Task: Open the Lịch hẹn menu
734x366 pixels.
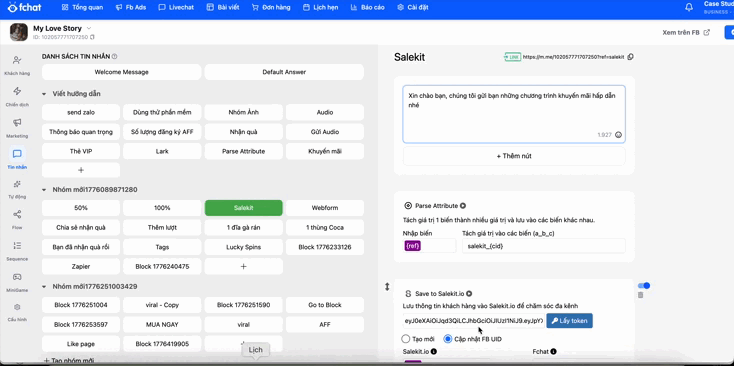Action: tap(320, 7)
